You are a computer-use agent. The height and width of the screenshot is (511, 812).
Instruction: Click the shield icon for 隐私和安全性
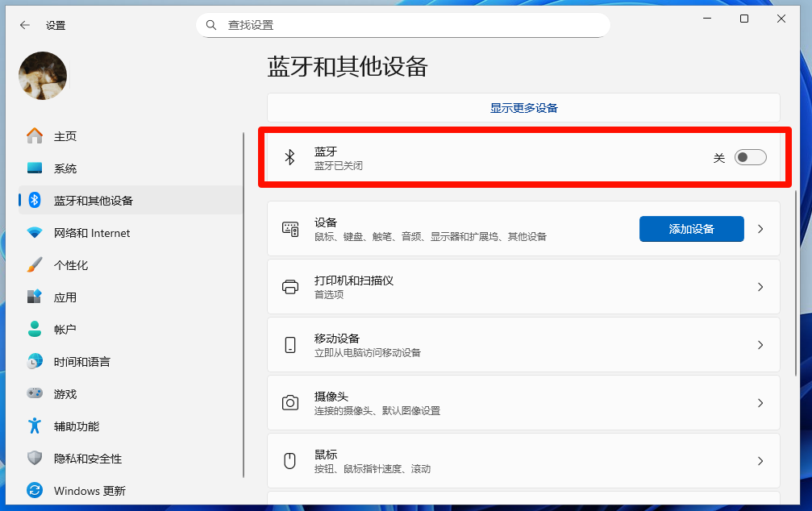35,458
